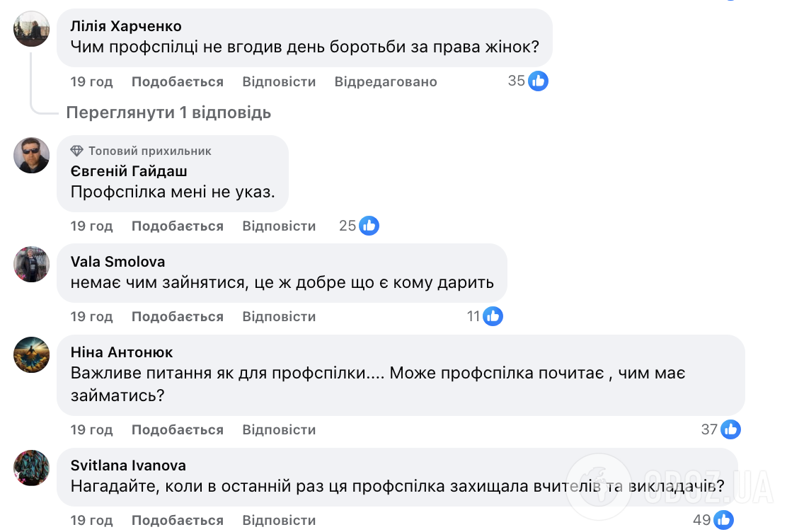787x532 pixels.
Task: Click the diamond badge by 'Топовий прихильник'
Action: (77, 151)
